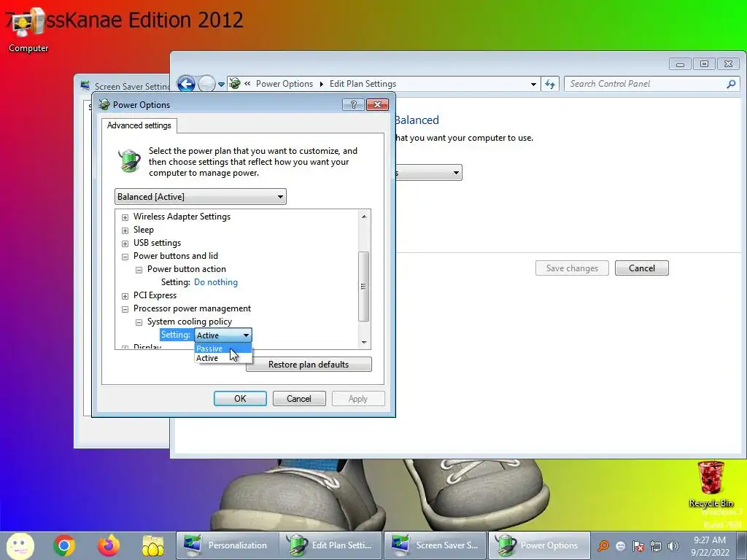Click Cancel in Edit Plan Settings window
This screenshot has height=560, width=747.
[x=641, y=268]
